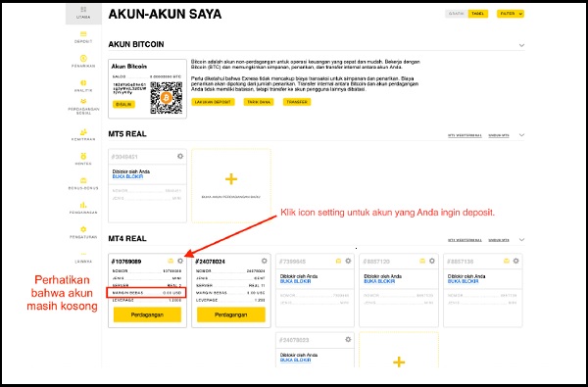Open settings gear for account #8857120
Viewport: 588px width, 387px height.
432,261
